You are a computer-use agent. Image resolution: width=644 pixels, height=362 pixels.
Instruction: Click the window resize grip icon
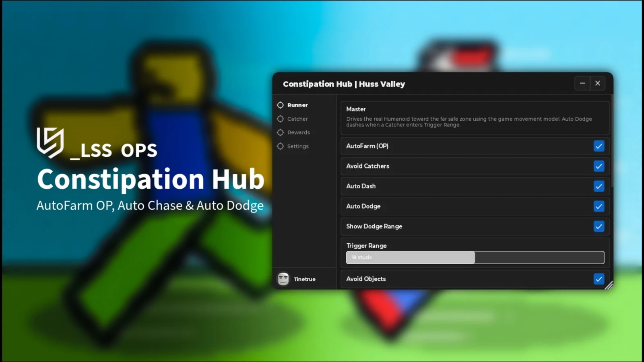pyautogui.click(x=609, y=285)
